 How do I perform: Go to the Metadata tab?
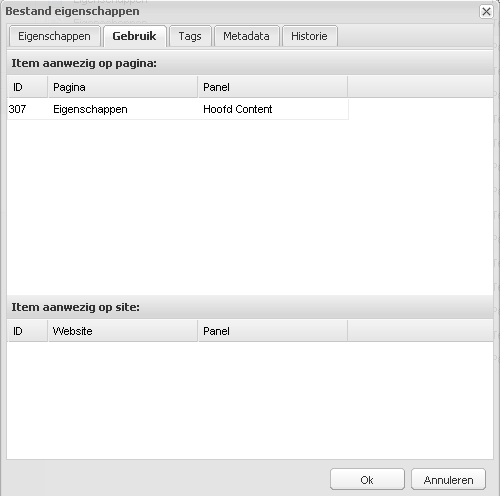(x=246, y=36)
